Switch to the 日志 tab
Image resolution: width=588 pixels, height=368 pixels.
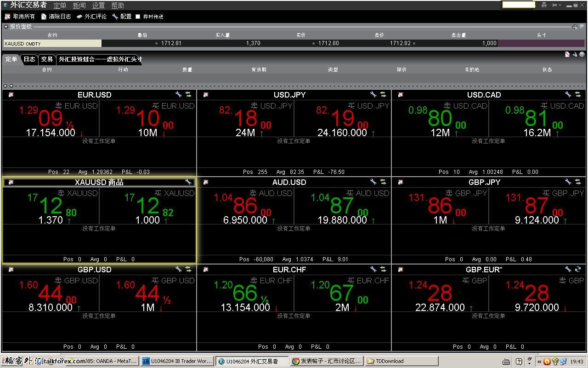(29, 59)
